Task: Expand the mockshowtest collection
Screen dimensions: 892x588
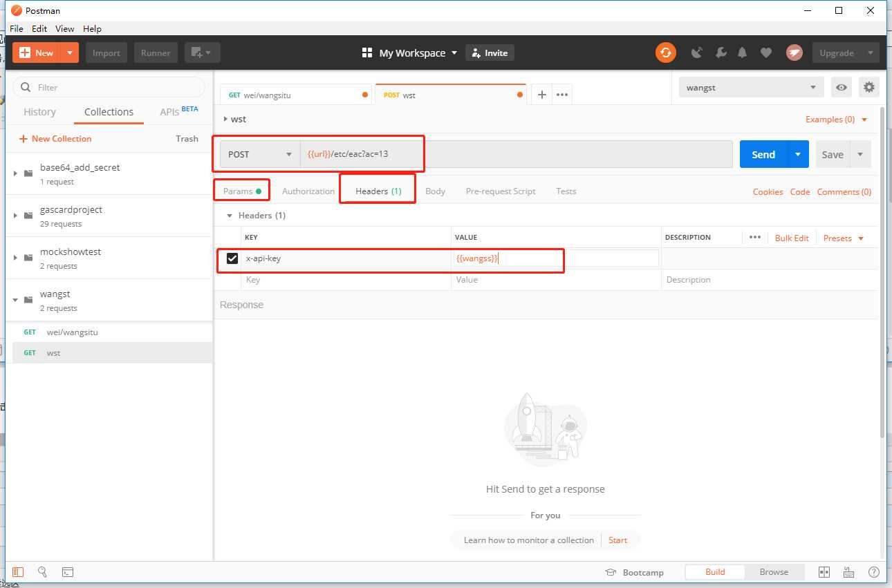Action: pyautogui.click(x=15, y=258)
